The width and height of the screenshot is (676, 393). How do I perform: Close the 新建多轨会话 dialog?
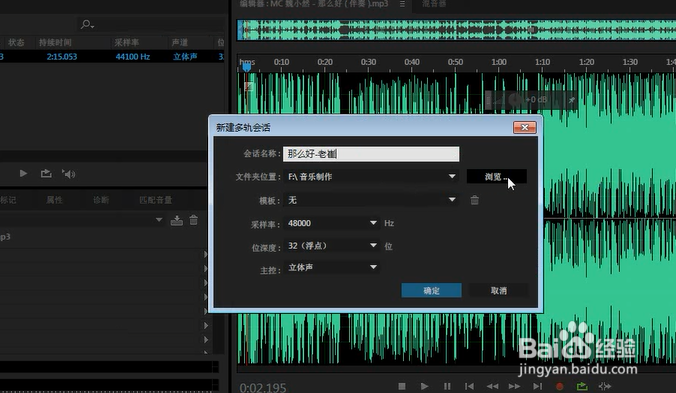point(525,127)
